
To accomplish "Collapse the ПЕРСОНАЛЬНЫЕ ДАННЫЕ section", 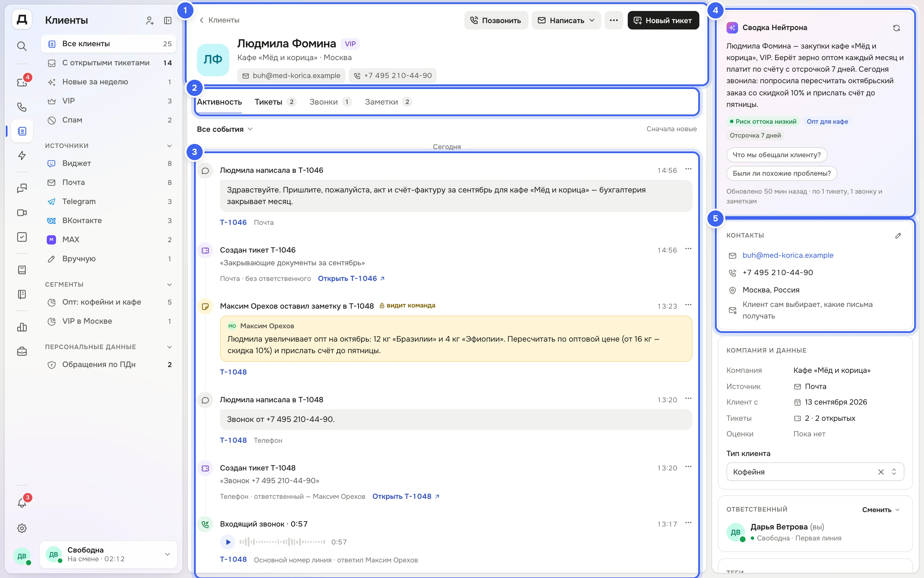I will [x=169, y=347].
